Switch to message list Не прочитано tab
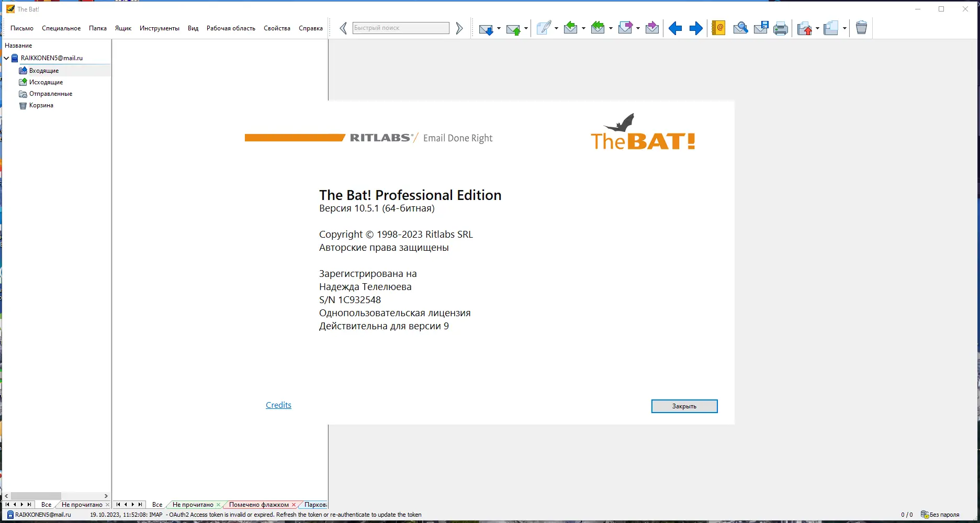The width and height of the screenshot is (980, 523). point(193,505)
